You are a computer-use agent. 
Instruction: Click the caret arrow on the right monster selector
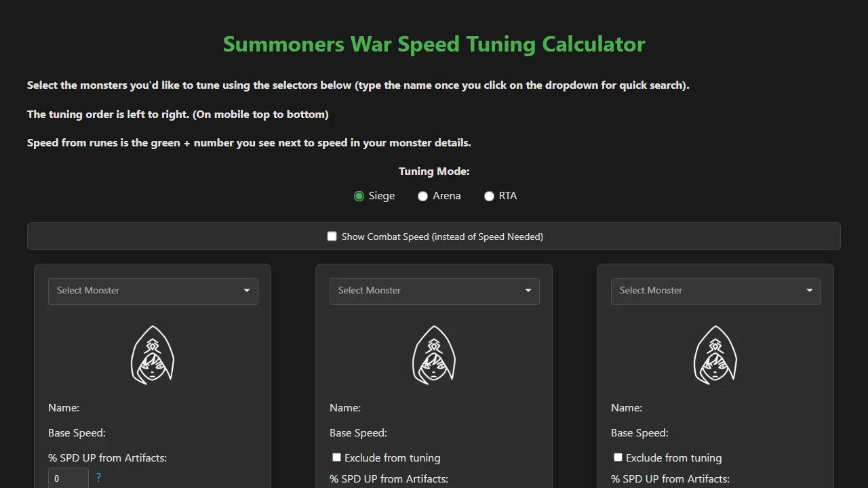click(810, 291)
